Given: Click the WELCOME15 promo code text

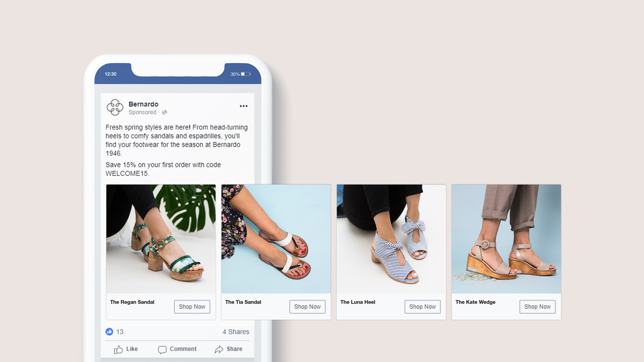Looking at the screenshot, I should pyautogui.click(x=127, y=173).
